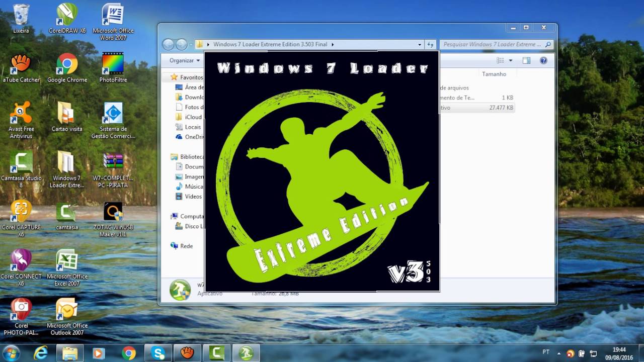
Task: Open the Lixeira recycle bin icon
Action: point(21,18)
